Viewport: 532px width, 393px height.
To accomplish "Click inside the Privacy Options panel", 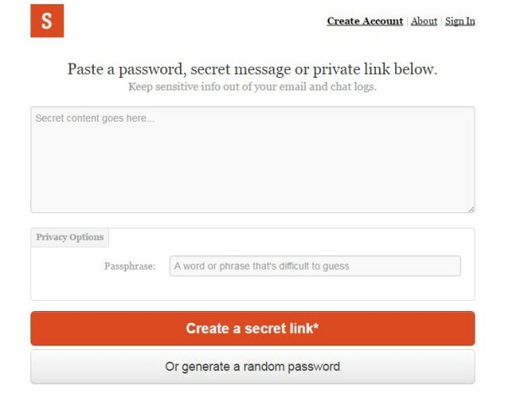I will pyautogui.click(x=252, y=287).
